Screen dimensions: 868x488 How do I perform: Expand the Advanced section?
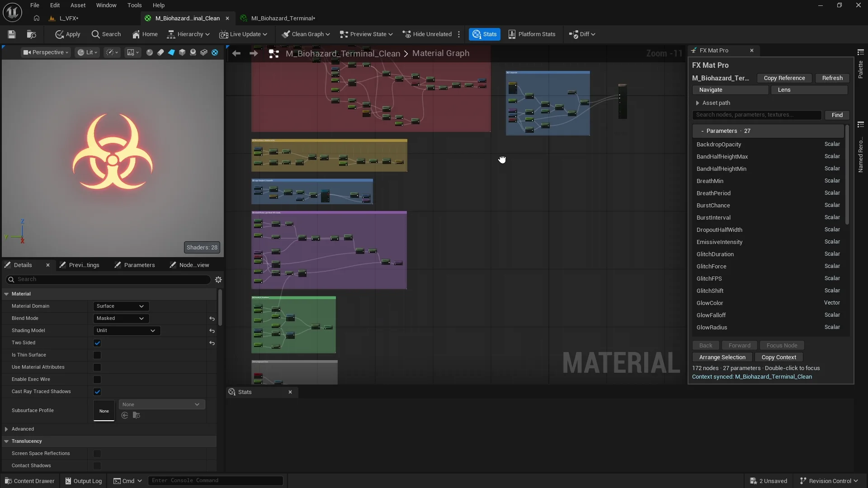click(6, 429)
